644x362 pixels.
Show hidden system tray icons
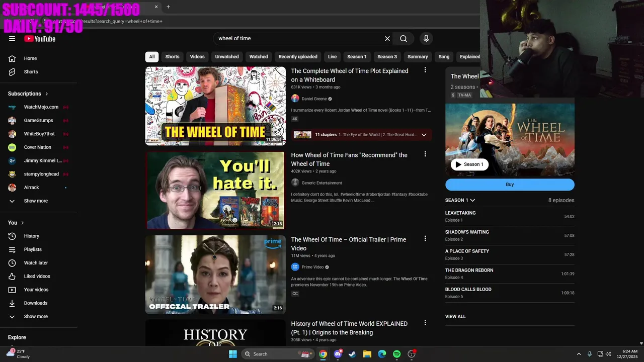579,354
